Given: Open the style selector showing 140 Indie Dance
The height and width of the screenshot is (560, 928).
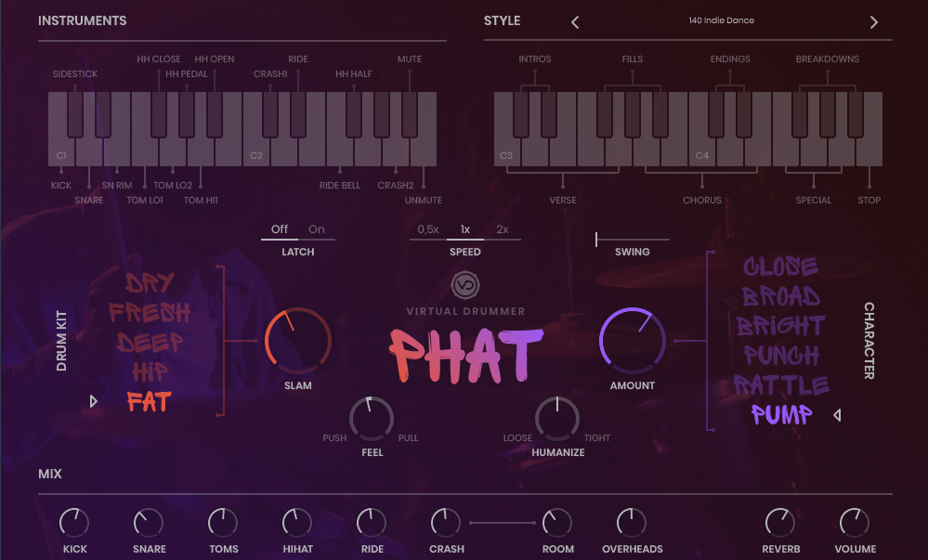Looking at the screenshot, I should pos(721,20).
